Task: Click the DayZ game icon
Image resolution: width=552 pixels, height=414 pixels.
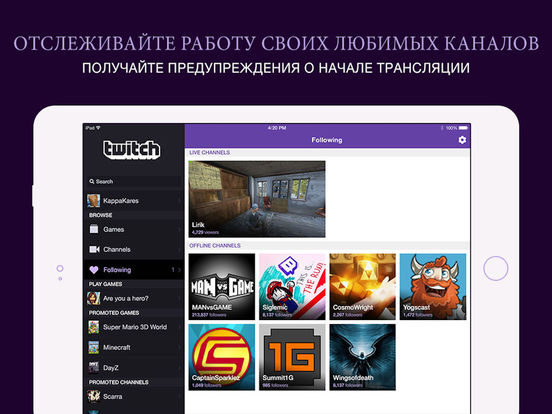Action: click(94, 368)
